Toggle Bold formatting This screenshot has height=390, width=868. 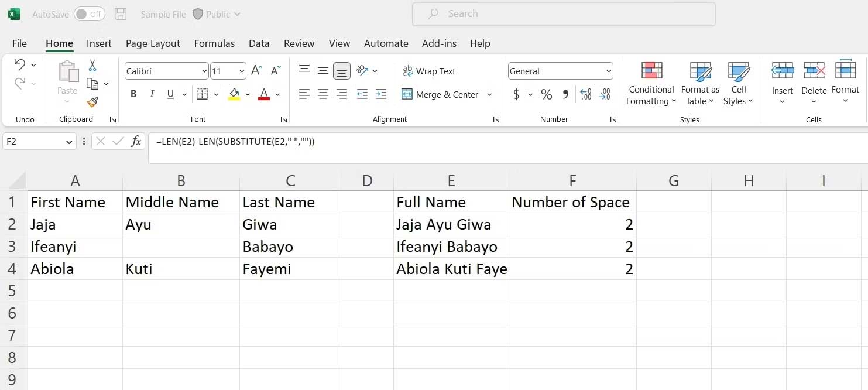coord(133,94)
